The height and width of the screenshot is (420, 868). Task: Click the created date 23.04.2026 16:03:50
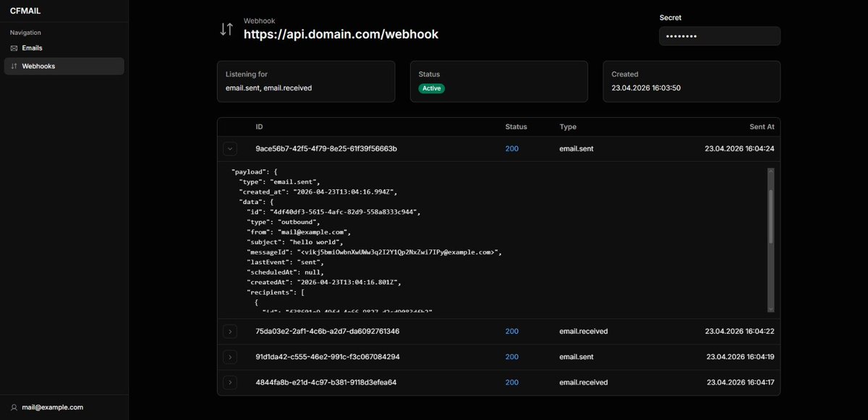pyautogui.click(x=646, y=88)
